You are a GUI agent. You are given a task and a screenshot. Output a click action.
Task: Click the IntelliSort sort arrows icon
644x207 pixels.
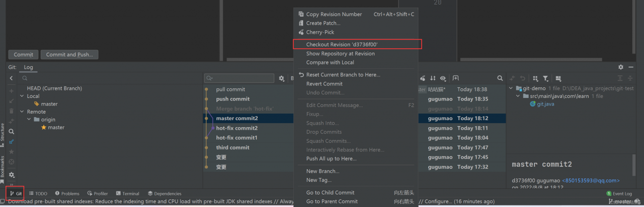click(x=433, y=78)
